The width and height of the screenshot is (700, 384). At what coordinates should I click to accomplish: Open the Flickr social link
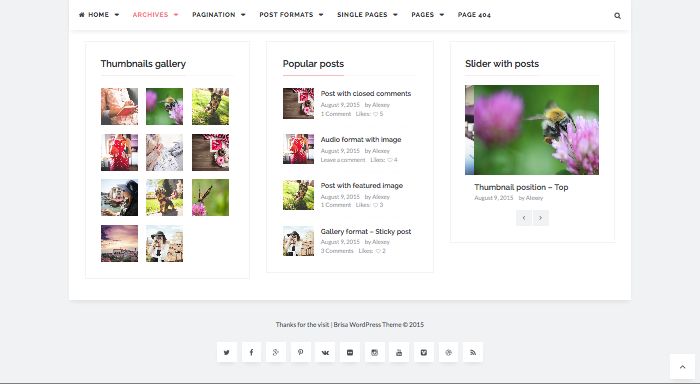pos(350,352)
